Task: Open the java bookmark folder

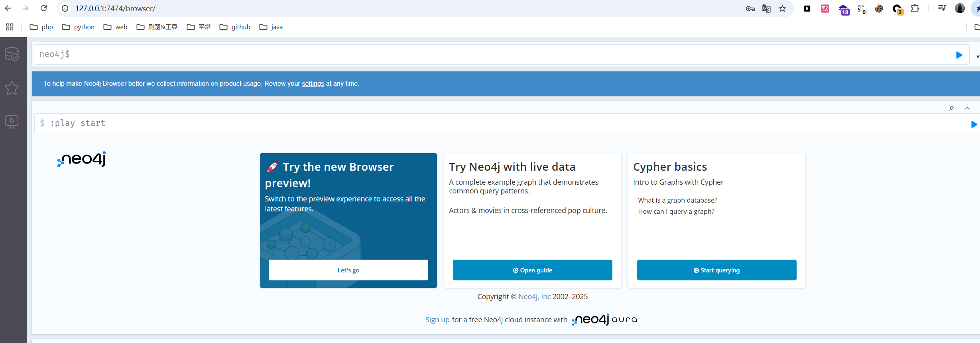Action: pos(271,27)
